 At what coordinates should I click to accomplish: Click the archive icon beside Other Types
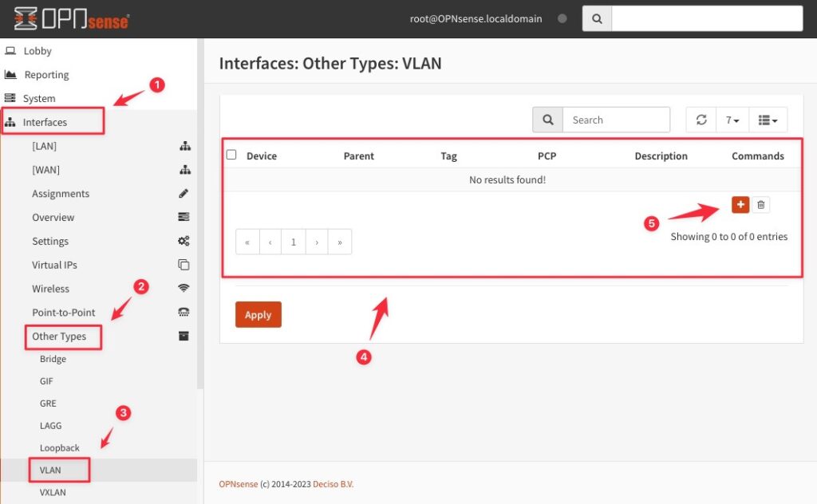pos(184,336)
